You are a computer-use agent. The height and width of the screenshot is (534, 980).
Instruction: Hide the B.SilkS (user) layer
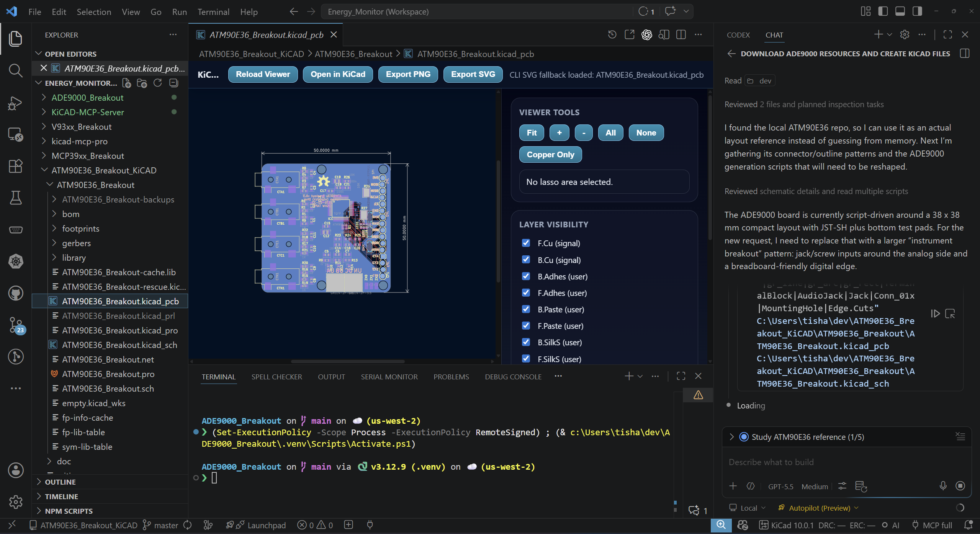[526, 342]
